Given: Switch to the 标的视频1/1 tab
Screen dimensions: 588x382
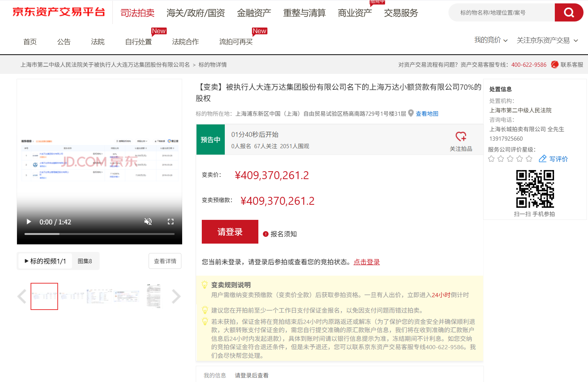Looking at the screenshot, I should (x=45, y=261).
